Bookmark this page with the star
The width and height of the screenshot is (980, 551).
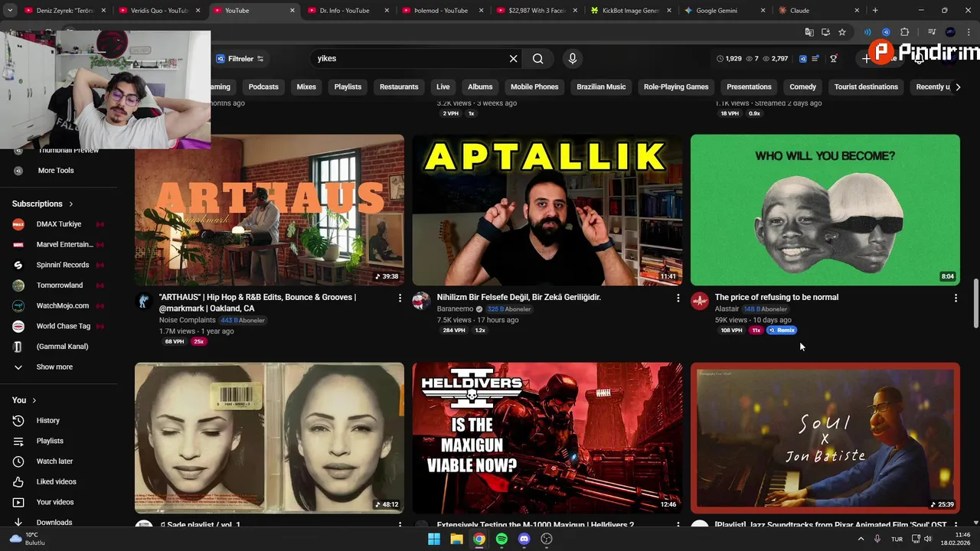pyautogui.click(x=842, y=32)
